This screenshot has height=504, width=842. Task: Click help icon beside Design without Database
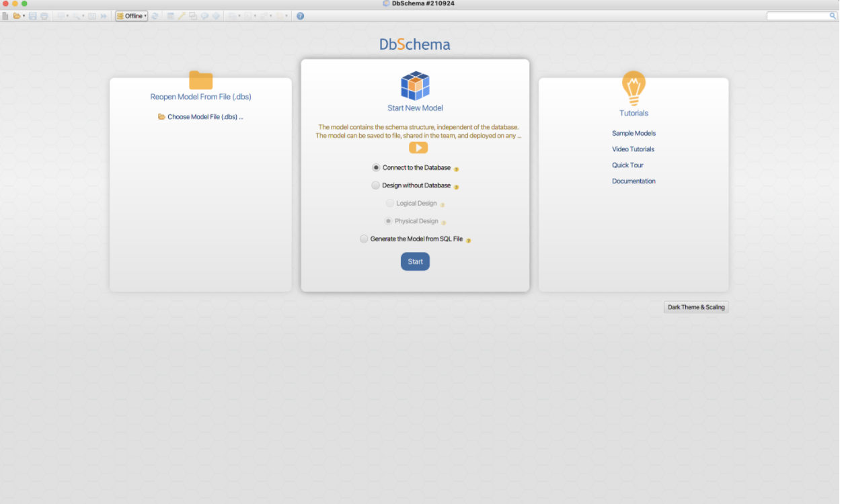pos(456,187)
